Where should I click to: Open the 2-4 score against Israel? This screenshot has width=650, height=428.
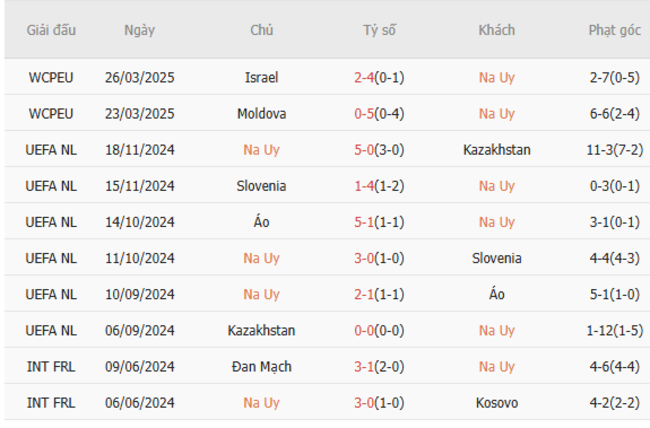click(x=365, y=77)
